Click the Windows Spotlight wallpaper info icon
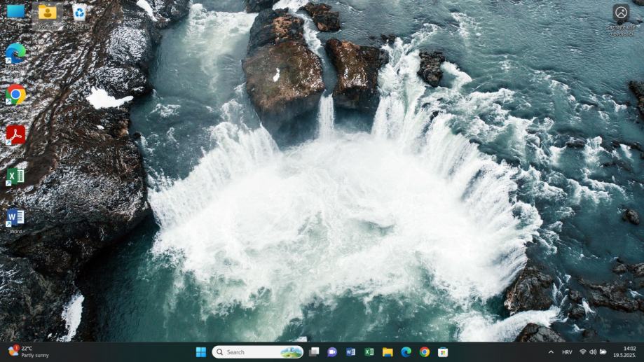 click(x=621, y=13)
